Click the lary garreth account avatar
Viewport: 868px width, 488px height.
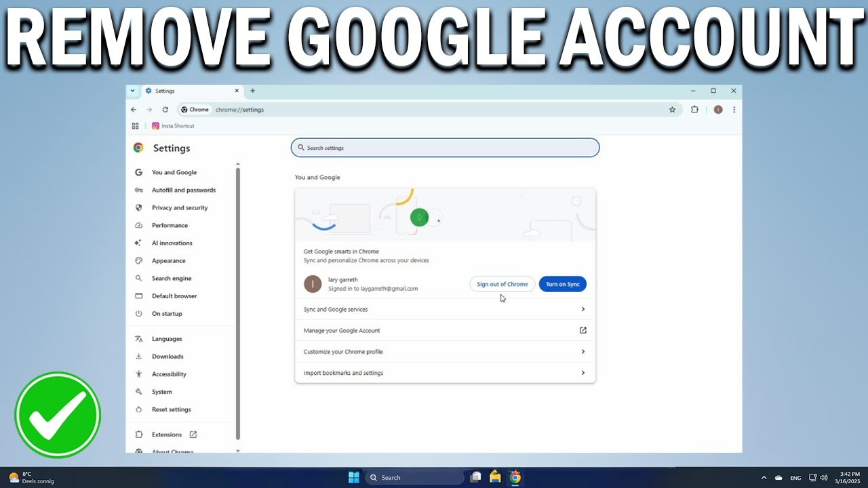[x=313, y=284]
